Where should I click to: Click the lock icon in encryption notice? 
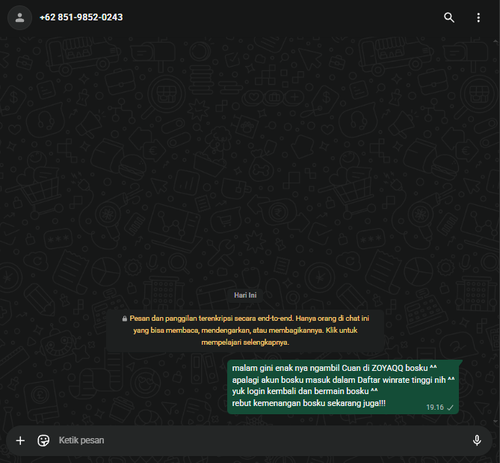[x=124, y=319]
